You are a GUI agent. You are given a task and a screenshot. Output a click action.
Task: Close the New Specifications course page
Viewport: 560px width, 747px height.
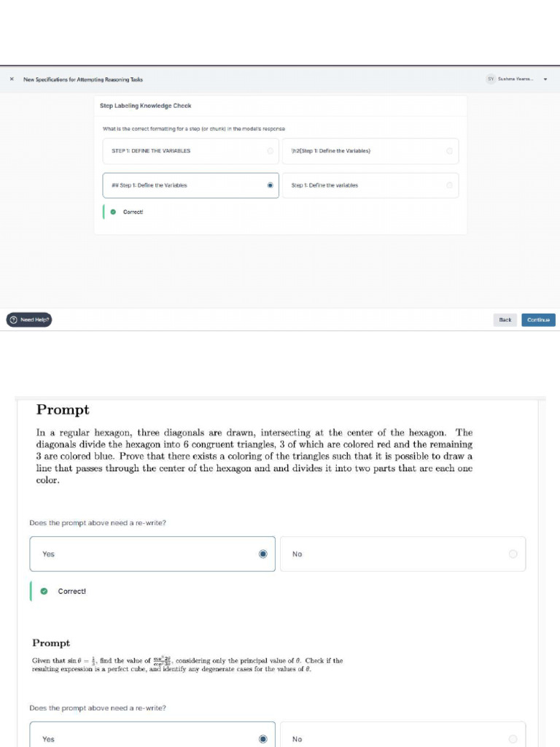(12, 80)
